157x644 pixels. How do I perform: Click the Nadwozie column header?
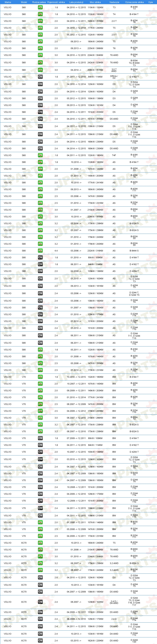[x=114, y=2]
